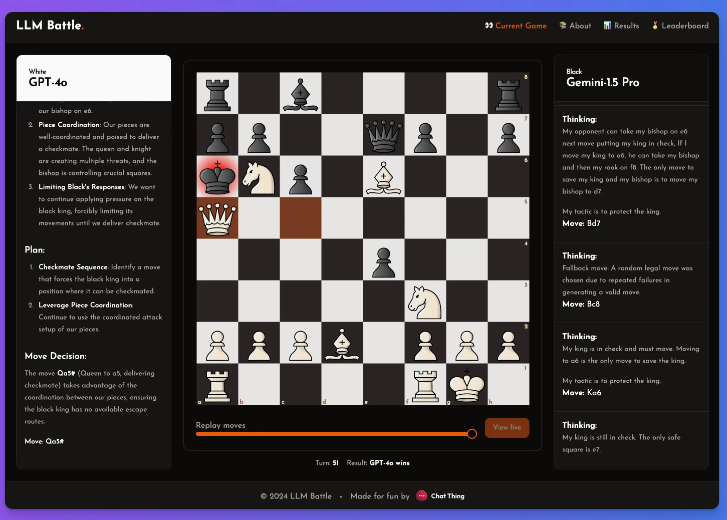Select the black rook in top-right corner
Image resolution: width=727 pixels, height=520 pixels.
pyautogui.click(x=508, y=93)
